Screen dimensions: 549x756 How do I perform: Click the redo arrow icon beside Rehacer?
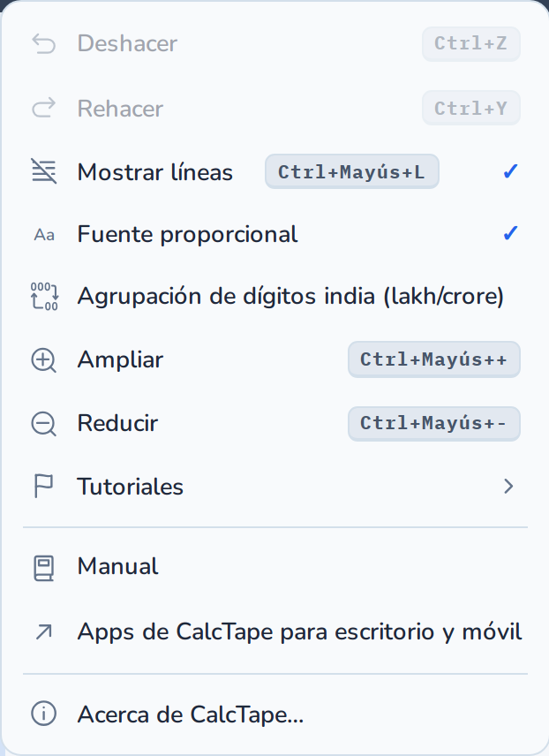[x=44, y=108]
